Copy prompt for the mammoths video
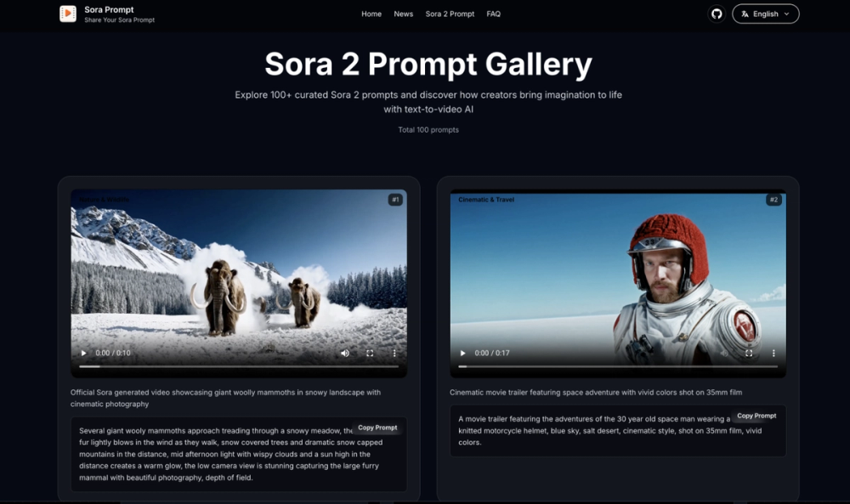The image size is (850, 504). point(377,428)
